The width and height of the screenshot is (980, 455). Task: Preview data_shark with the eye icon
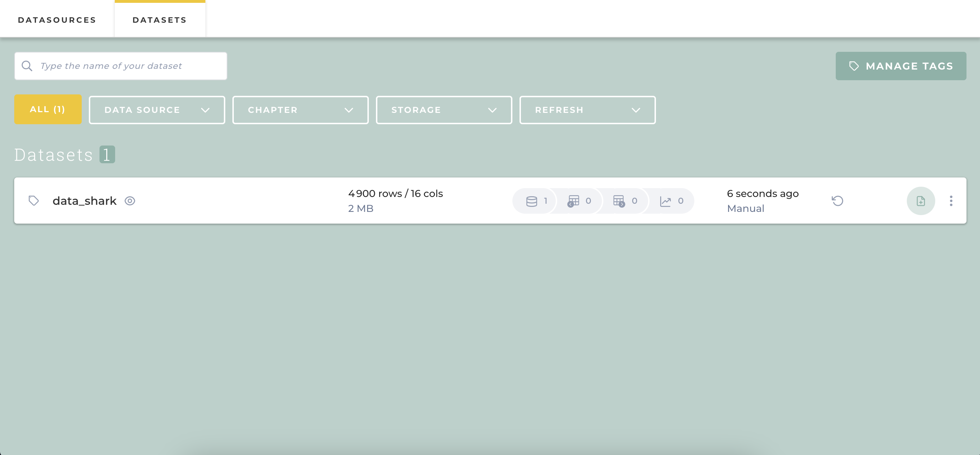click(x=130, y=200)
